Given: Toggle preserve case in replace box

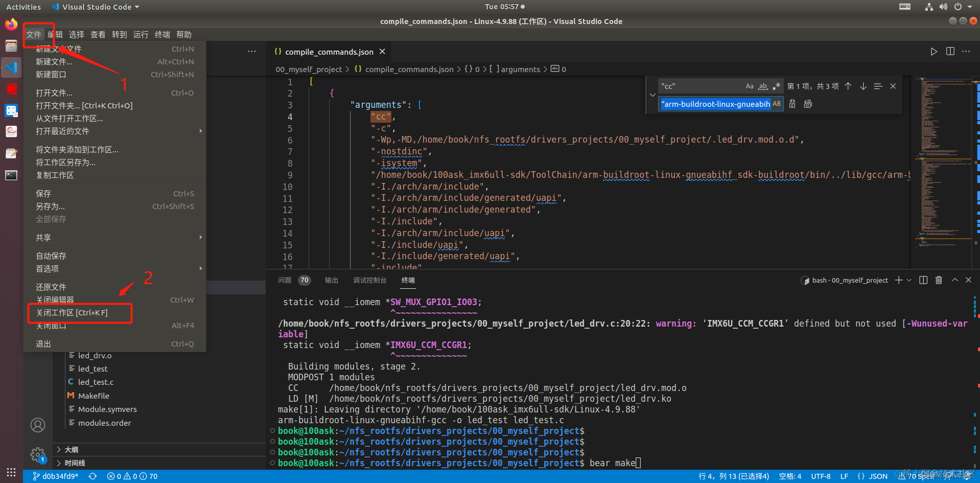Looking at the screenshot, I should [777, 104].
